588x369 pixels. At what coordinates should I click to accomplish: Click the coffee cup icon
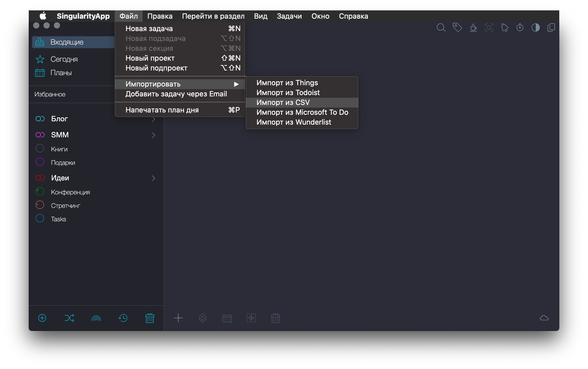[473, 27]
